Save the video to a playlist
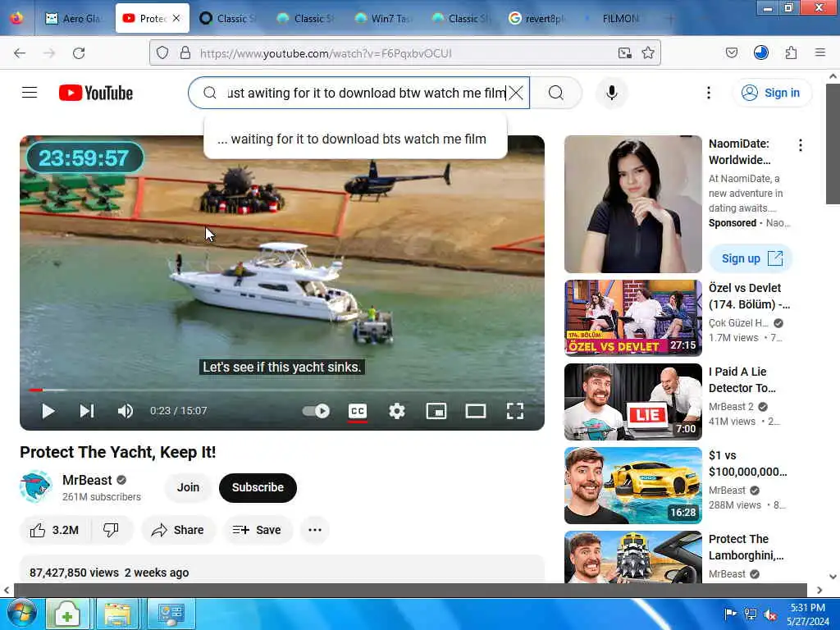The width and height of the screenshot is (840, 630). tap(257, 530)
